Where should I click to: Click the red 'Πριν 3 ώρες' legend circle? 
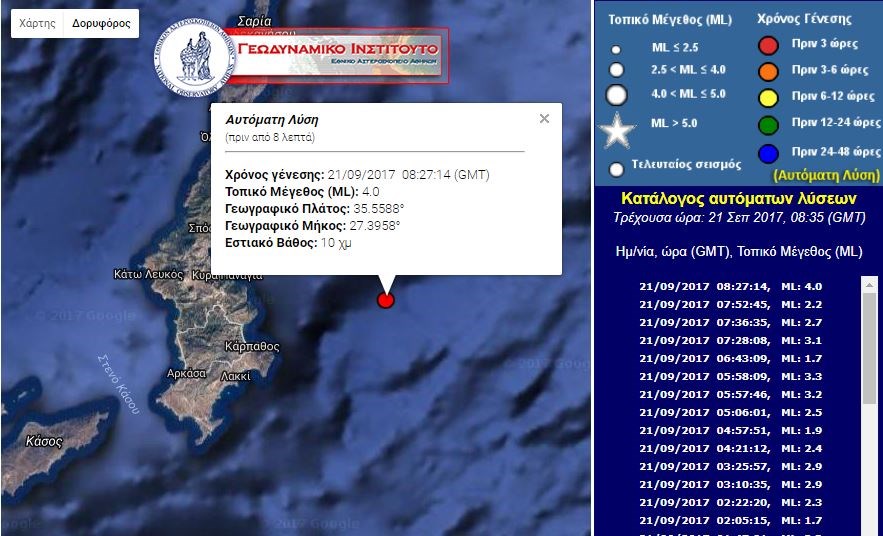pos(768,44)
